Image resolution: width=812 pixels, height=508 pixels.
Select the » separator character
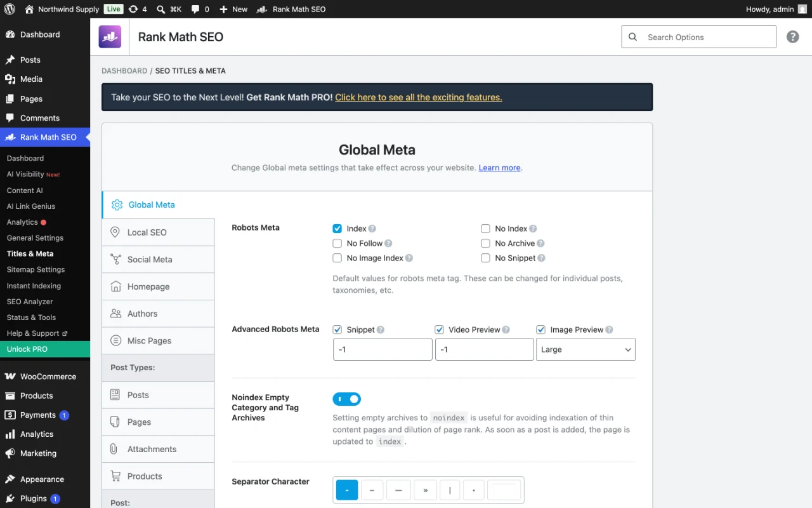(425, 490)
